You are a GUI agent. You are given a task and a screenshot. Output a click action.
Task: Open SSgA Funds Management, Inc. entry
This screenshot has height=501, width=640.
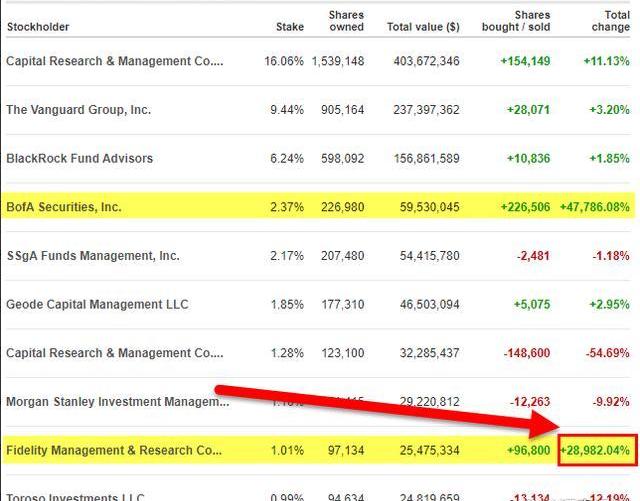coord(93,256)
